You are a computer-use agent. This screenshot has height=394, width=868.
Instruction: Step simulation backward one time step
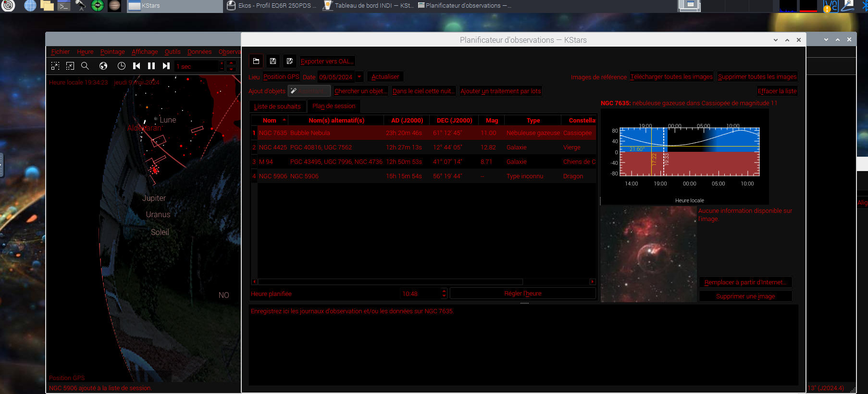click(x=136, y=66)
